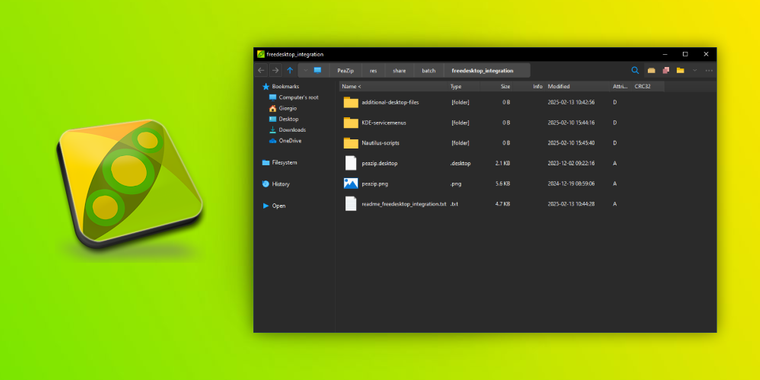The height and width of the screenshot is (380, 760).
Task: Click the Info column header
Action: [529, 86]
